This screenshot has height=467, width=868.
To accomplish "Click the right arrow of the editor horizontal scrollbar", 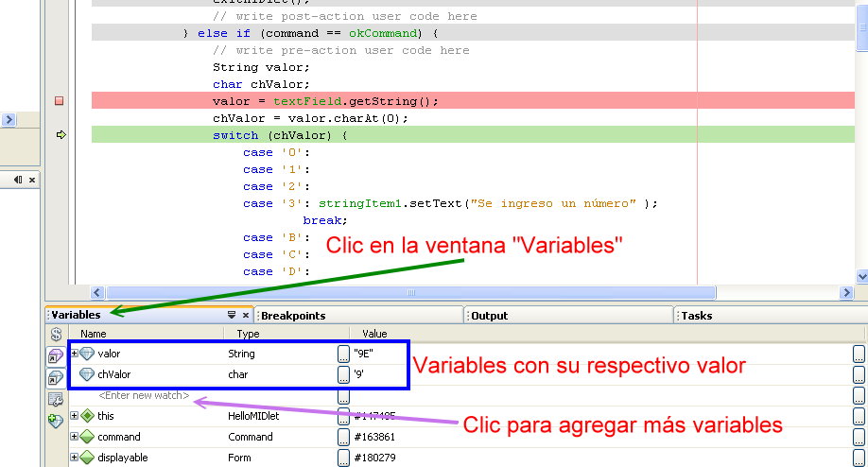I will [x=846, y=292].
